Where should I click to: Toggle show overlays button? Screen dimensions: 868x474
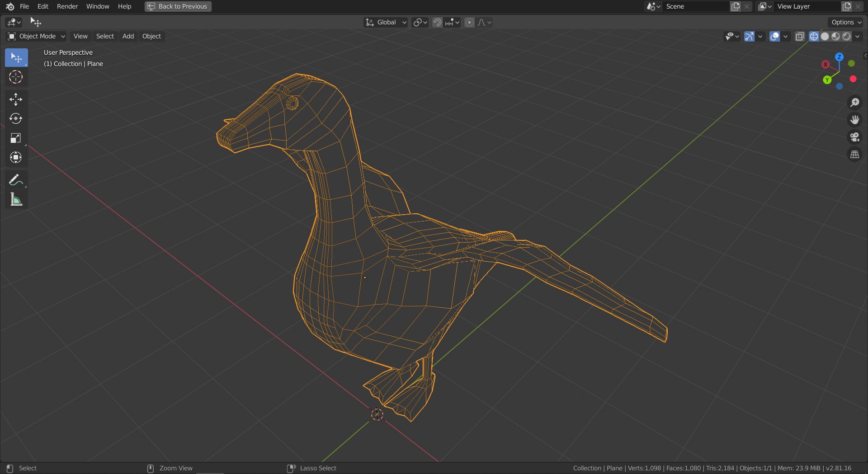pyautogui.click(x=774, y=37)
